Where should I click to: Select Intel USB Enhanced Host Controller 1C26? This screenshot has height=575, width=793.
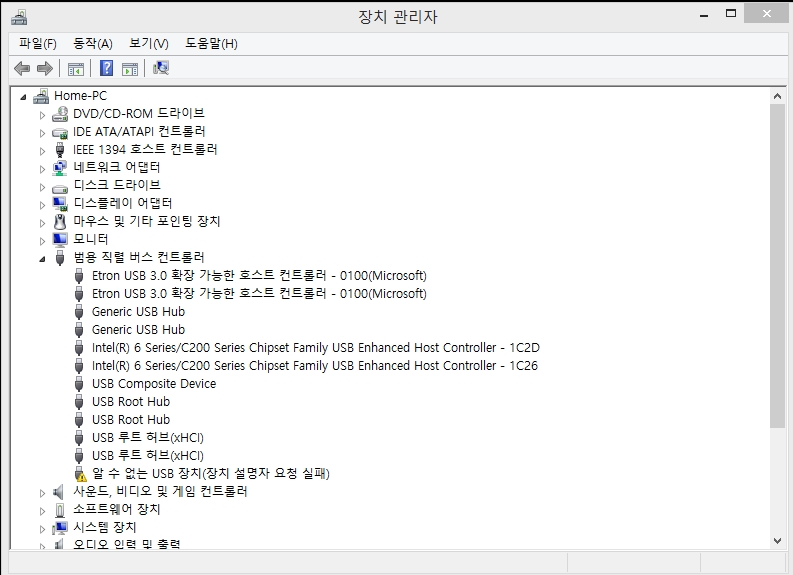coord(315,366)
